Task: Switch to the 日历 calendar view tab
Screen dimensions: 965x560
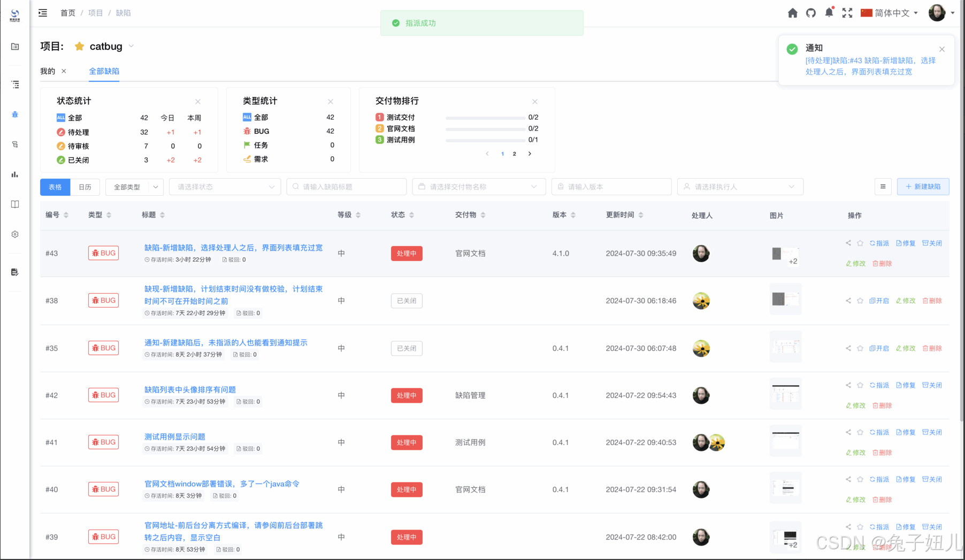Action: (x=85, y=187)
